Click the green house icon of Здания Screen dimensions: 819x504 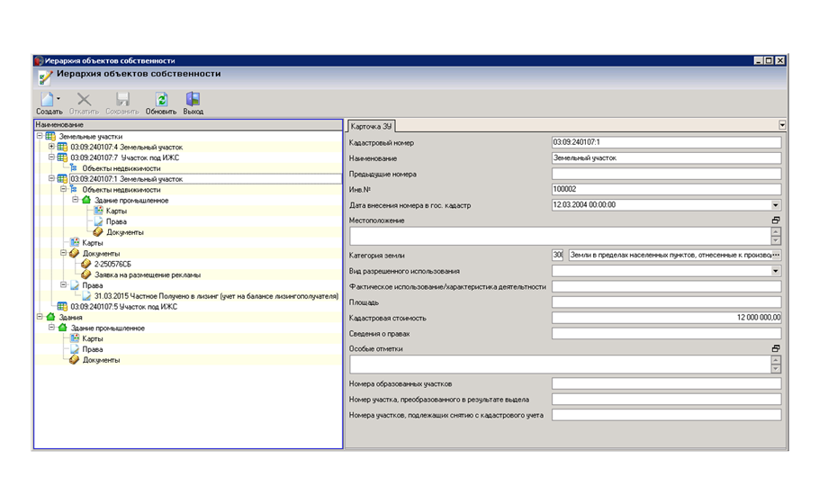coord(50,317)
